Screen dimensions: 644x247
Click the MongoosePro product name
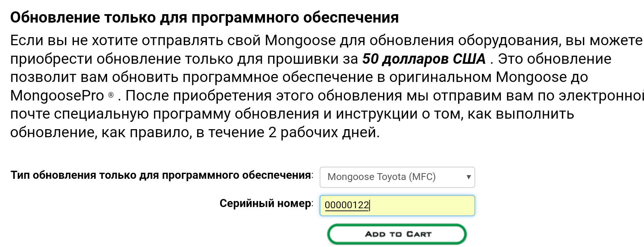coord(57,96)
